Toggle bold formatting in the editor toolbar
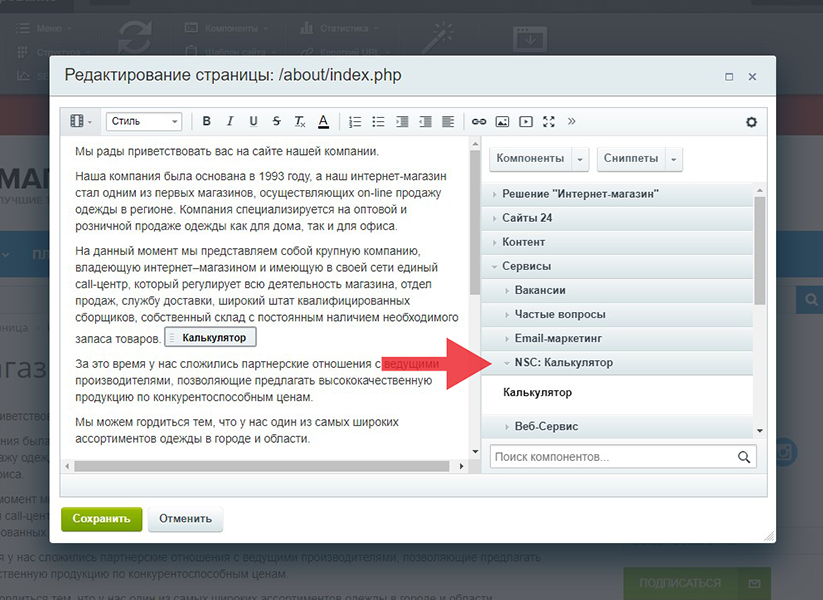 pos(207,122)
